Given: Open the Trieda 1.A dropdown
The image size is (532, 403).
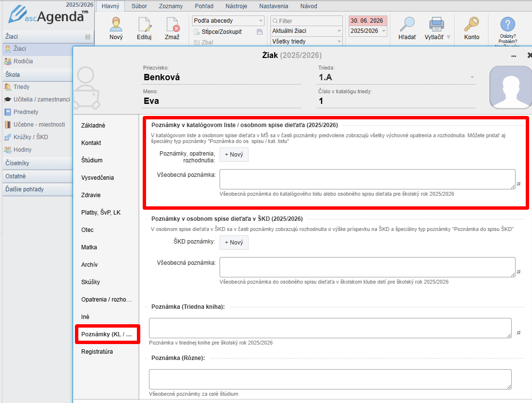Looking at the screenshot, I should (x=396, y=77).
